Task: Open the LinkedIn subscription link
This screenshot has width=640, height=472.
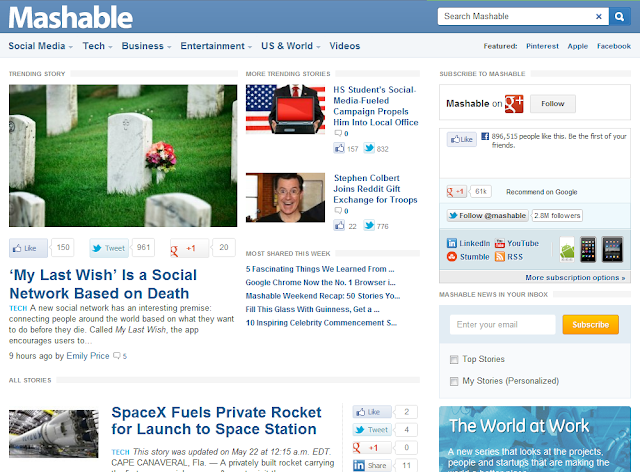Action: (x=469, y=243)
